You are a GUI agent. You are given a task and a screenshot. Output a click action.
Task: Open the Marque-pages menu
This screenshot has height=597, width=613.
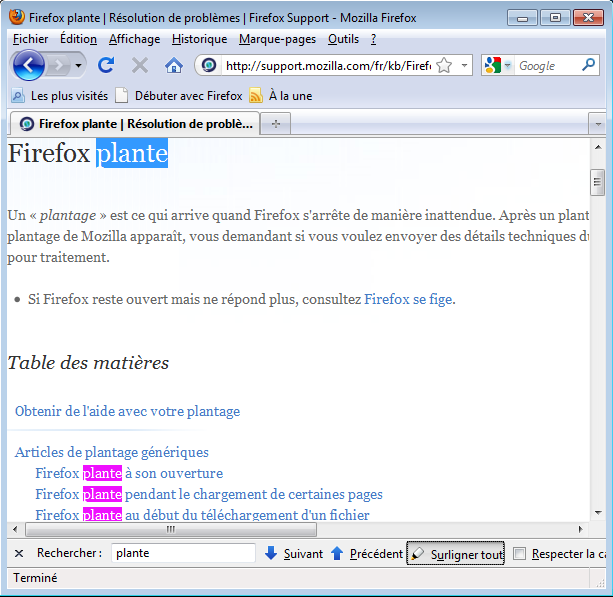pyautogui.click(x=277, y=39)
